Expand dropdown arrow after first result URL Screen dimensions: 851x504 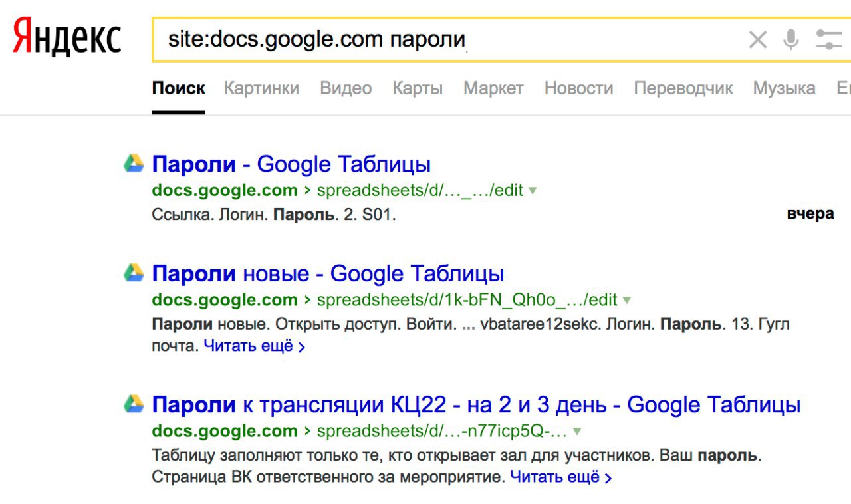coord(532,191)
